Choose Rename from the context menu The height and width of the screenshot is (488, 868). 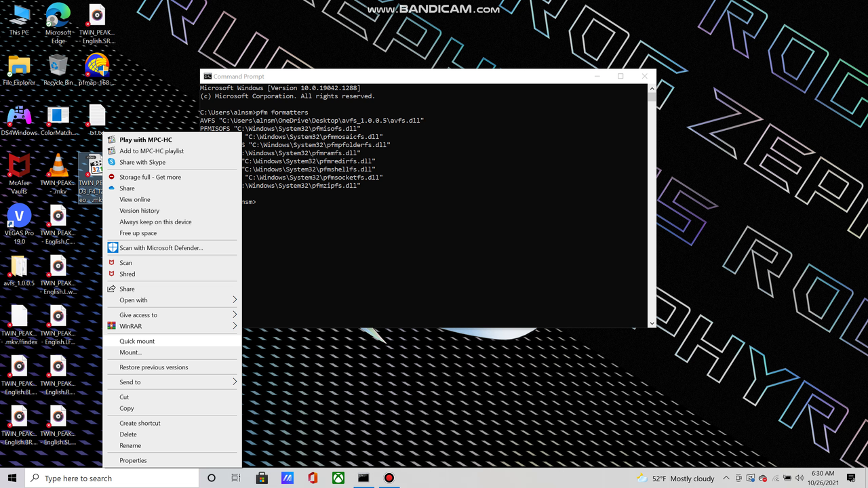(x=172, y=445)
